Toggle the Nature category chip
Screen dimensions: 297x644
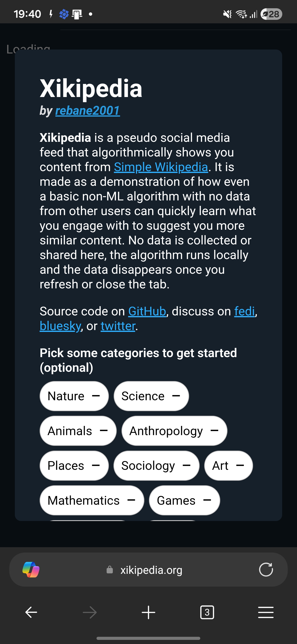click(74, 396)
